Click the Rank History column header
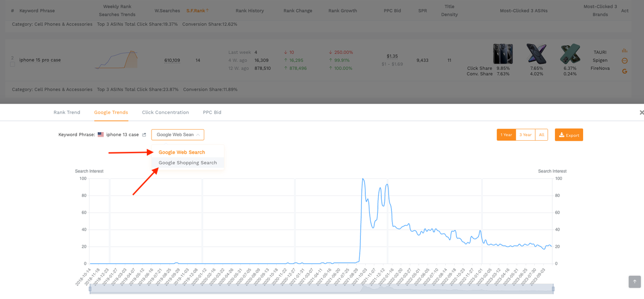Screen dimensions: 644x299 (250, 11)
